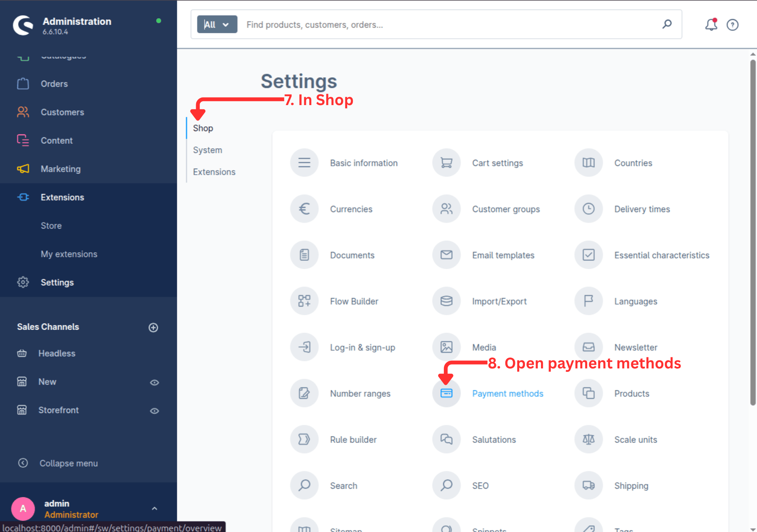Click the Shipping truck icon
Screen dimensions: 757x532
click(x=588, y=485)
